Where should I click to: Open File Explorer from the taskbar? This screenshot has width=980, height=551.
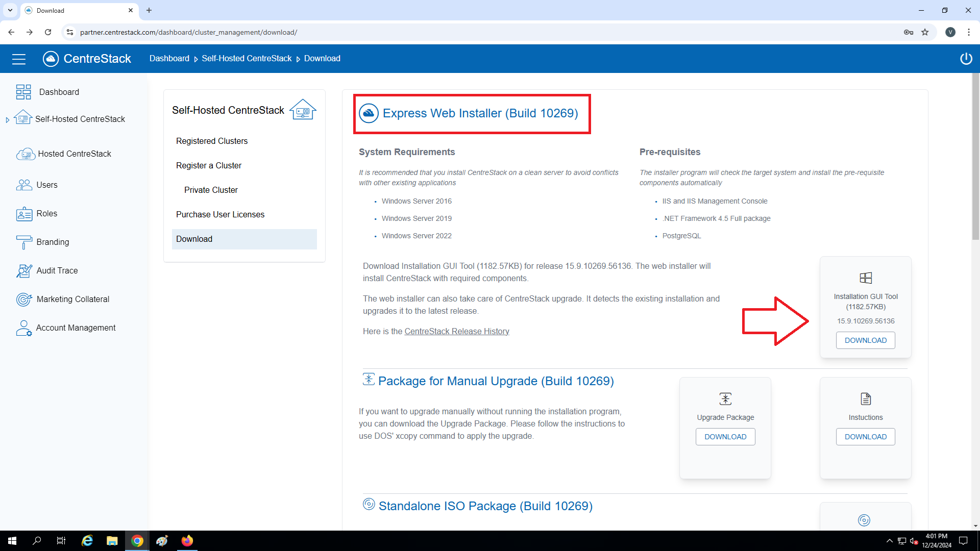[x=112, y=541]
